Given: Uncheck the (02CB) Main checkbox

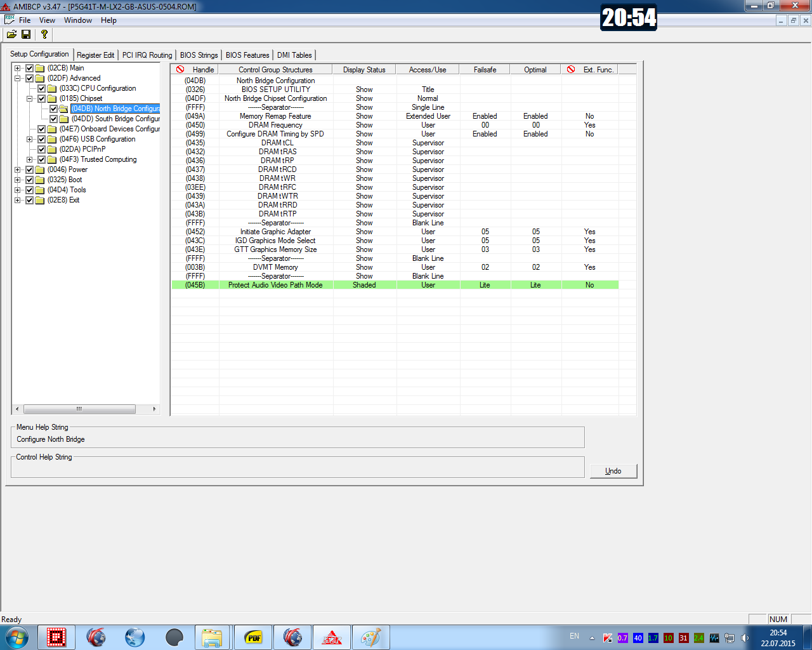Looking at the screenshot, I should pyautogui.click(x=29, y=68).
